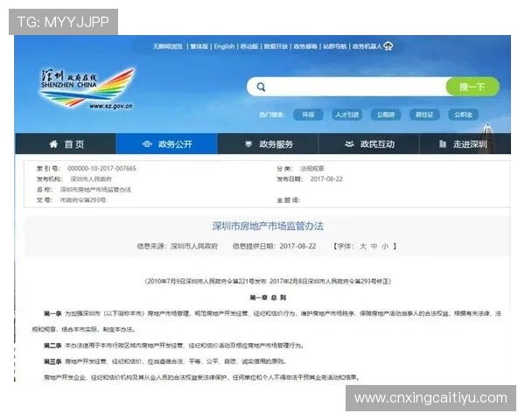525x420 pixels.
Task: Open the 政务公开 navigation tab
Action: point(167,144)
